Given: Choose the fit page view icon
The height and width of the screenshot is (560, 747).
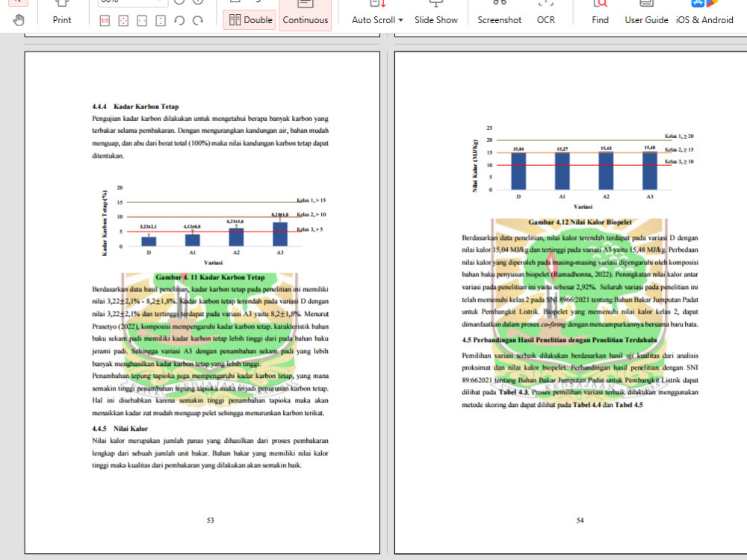Looking at the screenshot, I should tap(123, 20).
